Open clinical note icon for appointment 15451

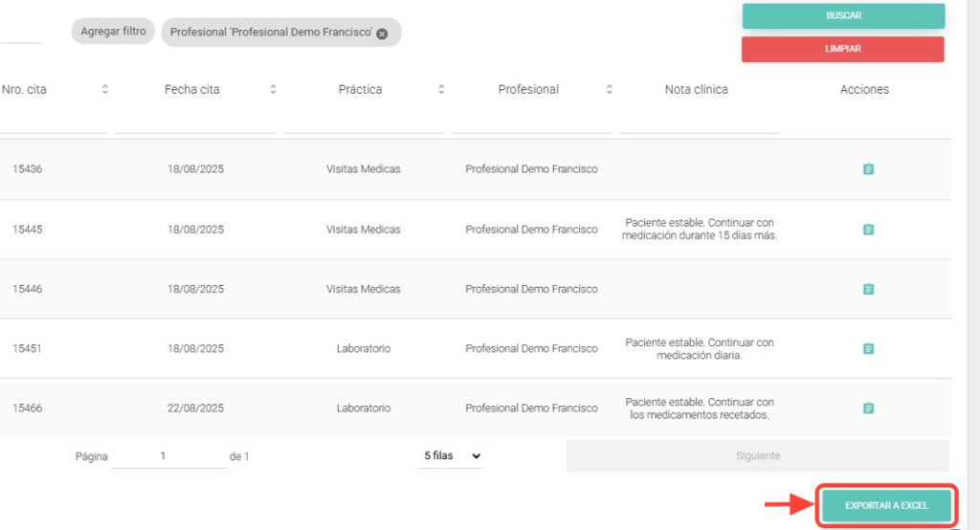tap(868, 349)
